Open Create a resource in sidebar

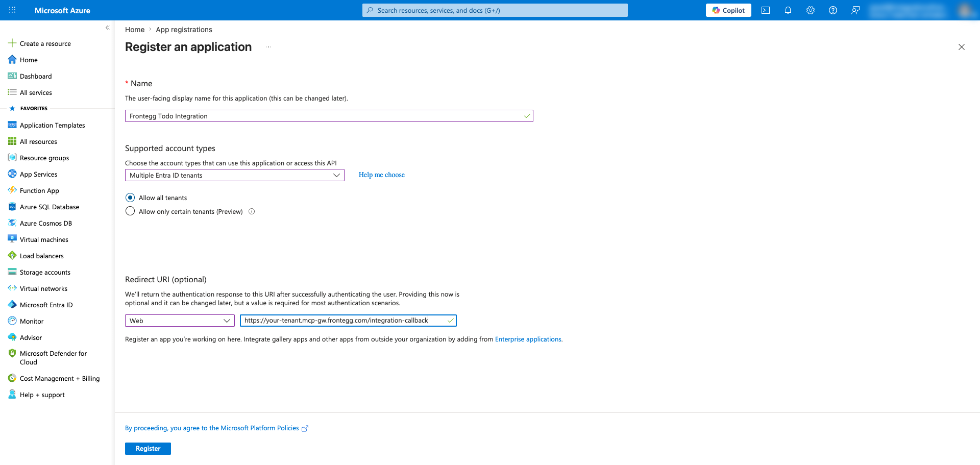pos(45,43)
